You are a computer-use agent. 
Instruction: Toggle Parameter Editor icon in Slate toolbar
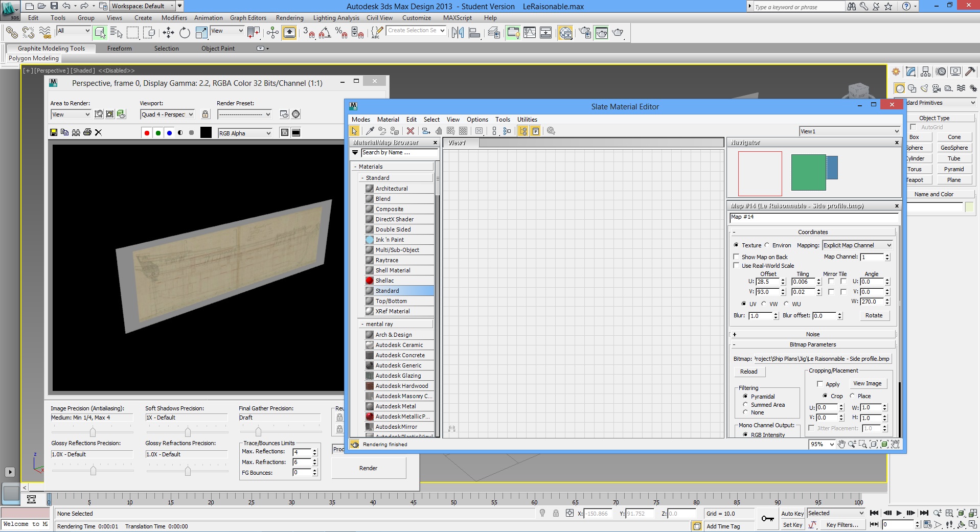[x=535, y=131]
